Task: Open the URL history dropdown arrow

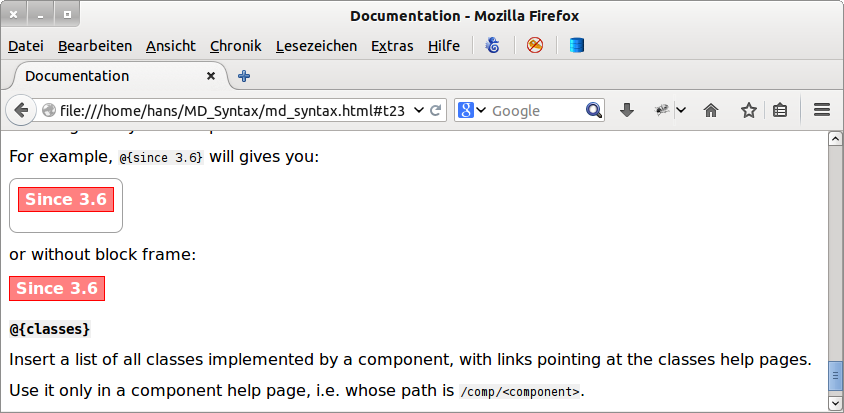Action: (419, 110)
